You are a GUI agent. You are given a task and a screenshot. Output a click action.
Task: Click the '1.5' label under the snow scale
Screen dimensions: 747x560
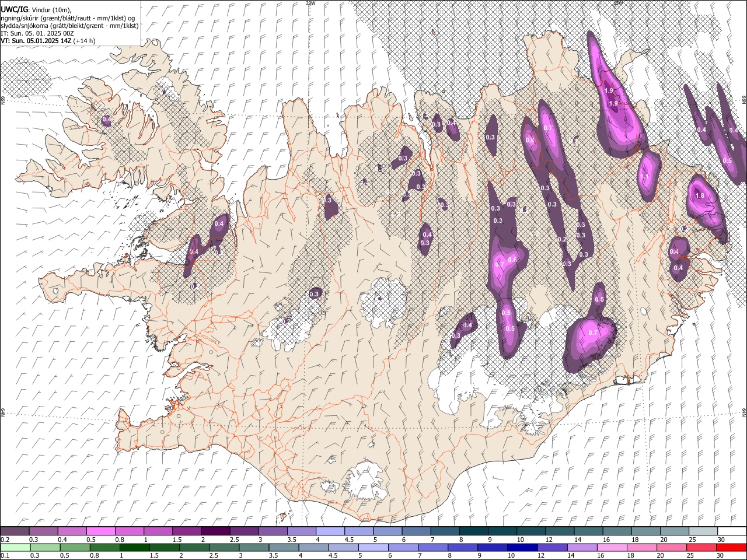[x=176, y=540]
